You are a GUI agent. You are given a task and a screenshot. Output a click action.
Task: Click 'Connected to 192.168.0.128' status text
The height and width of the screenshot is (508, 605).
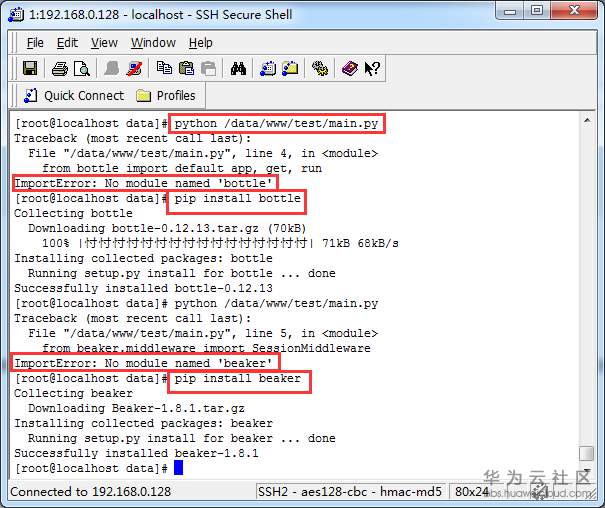click(91, 491)
